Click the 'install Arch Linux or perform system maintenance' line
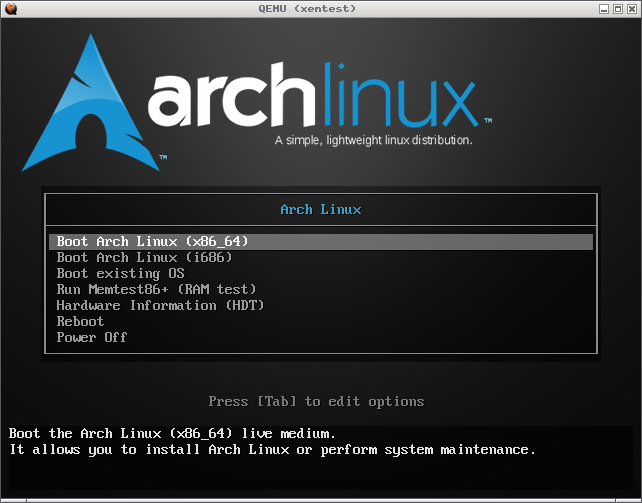This screenshot has height=503, width=642. click(272, 450)
